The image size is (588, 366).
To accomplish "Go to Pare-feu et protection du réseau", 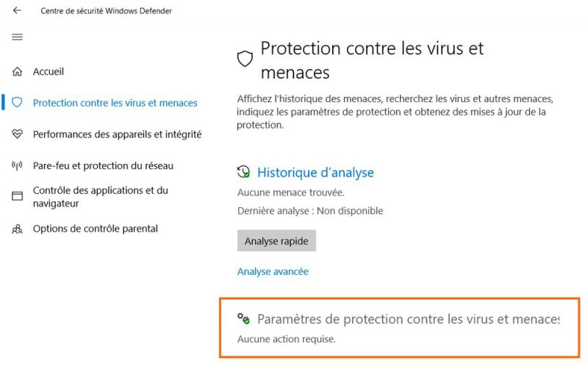I will pyautogui.click(x=103, y=166).
